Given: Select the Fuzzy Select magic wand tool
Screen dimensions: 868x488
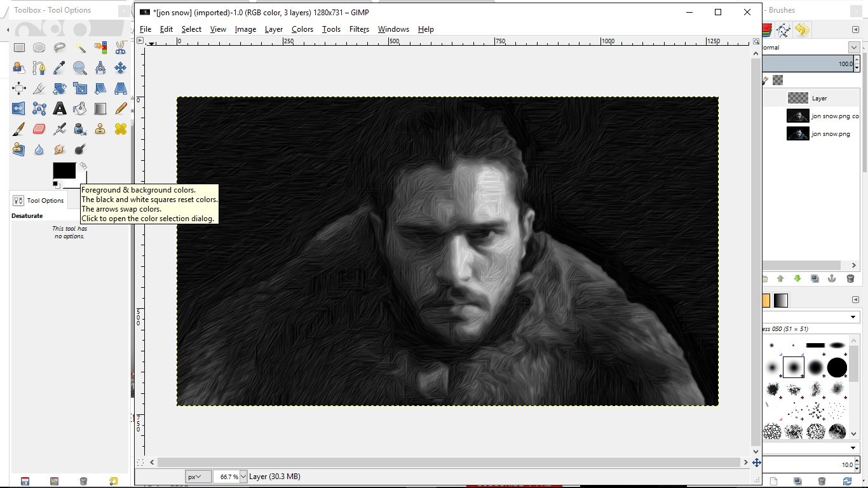Looking at the screenshot, I should (80, 48).
